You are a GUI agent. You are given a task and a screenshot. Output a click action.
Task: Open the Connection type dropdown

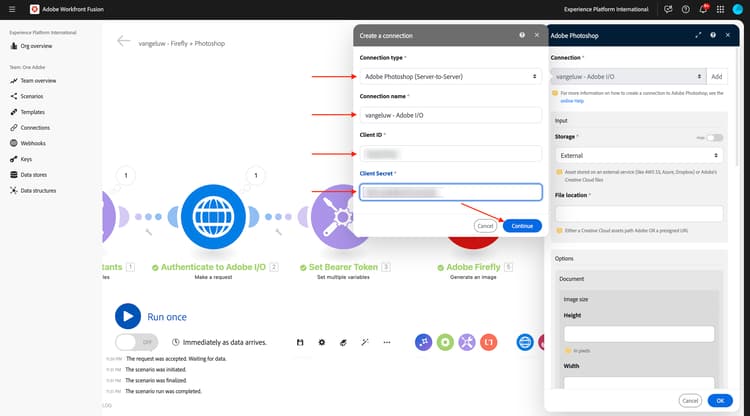451,77
